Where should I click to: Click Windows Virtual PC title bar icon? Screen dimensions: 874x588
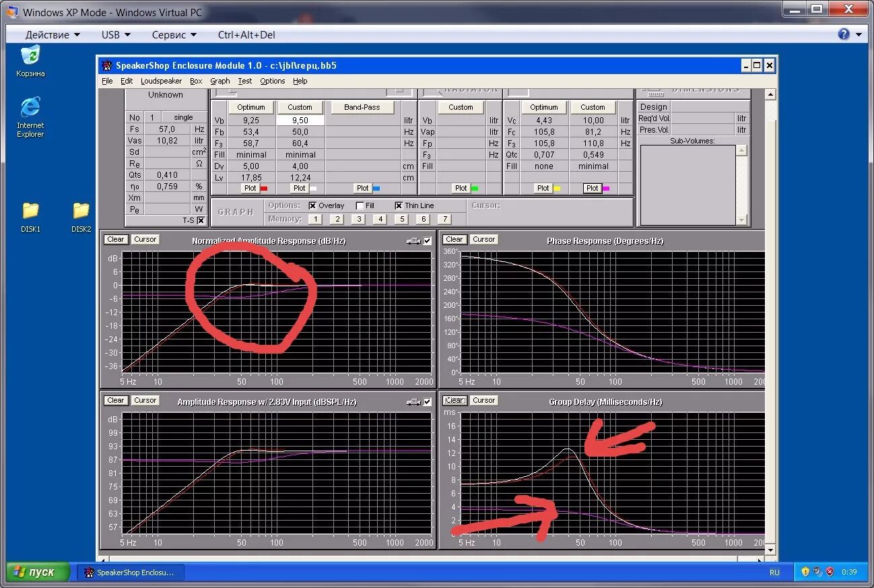point(13,12)
